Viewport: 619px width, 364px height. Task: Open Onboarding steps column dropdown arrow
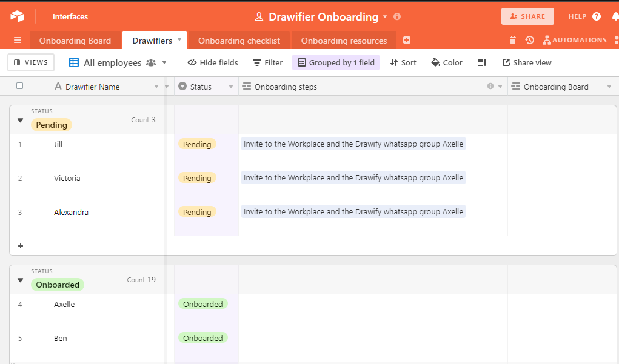coord(500,87)
